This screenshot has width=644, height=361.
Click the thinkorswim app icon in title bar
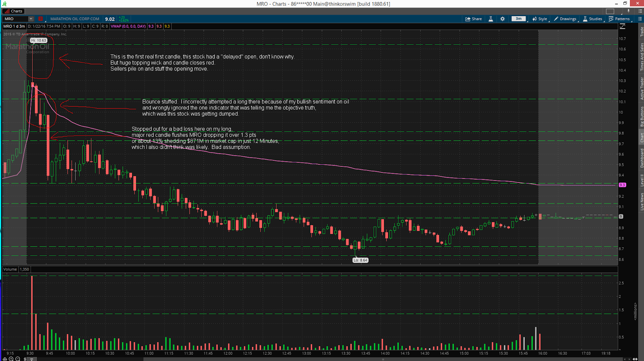pos(4,4)
